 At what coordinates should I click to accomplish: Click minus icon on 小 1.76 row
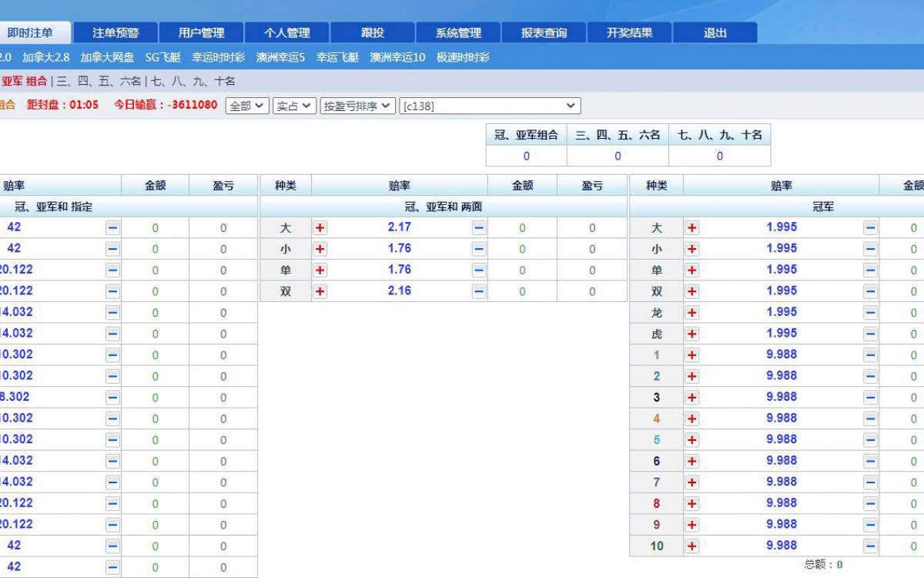pos(479,249)
